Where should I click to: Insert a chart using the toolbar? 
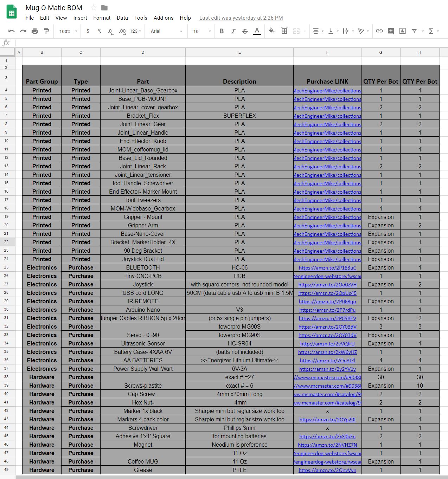(403, 31)
